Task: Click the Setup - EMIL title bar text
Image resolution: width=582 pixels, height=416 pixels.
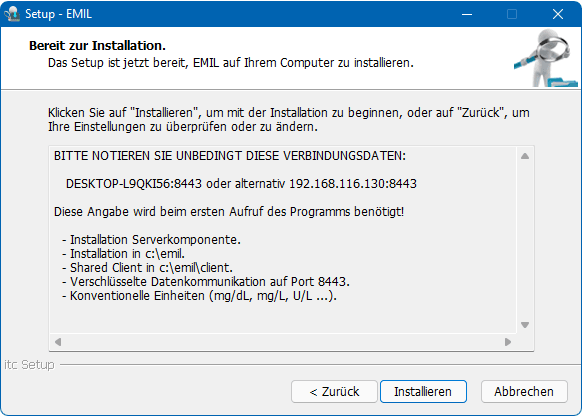Action: (58, 14)
